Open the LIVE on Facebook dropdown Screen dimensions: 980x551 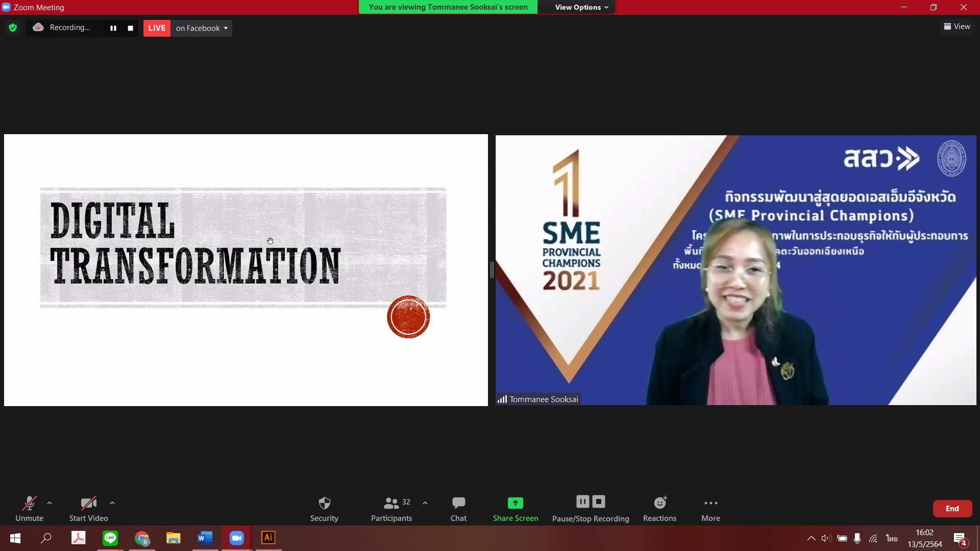pyautogui.click(x=201, y=28)
